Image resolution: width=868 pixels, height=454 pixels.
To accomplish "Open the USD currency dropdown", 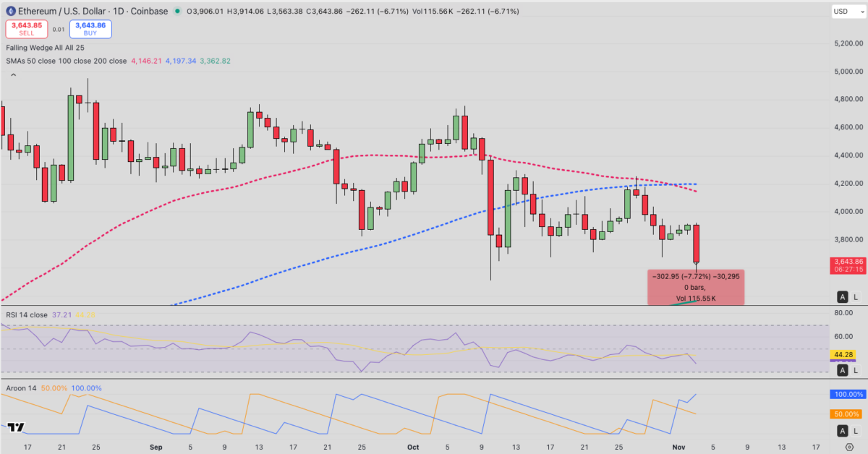I will [848, 11].
